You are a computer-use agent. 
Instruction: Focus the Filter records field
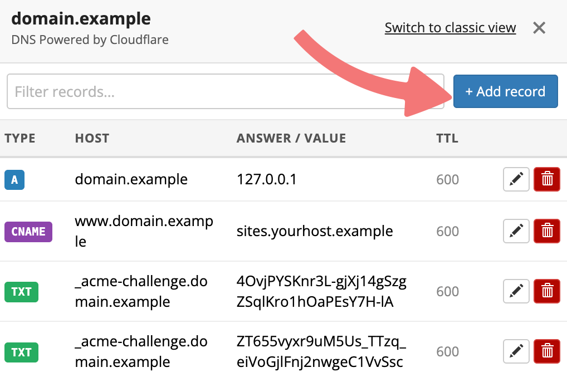pos(225,91)
